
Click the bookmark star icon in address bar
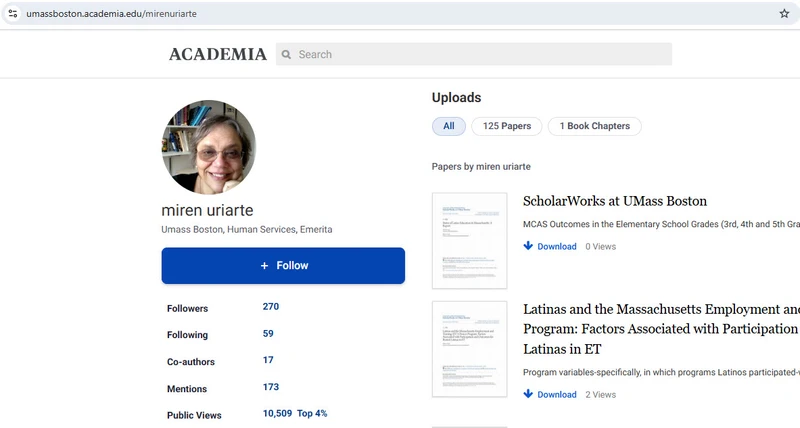(x=784, y=14)
